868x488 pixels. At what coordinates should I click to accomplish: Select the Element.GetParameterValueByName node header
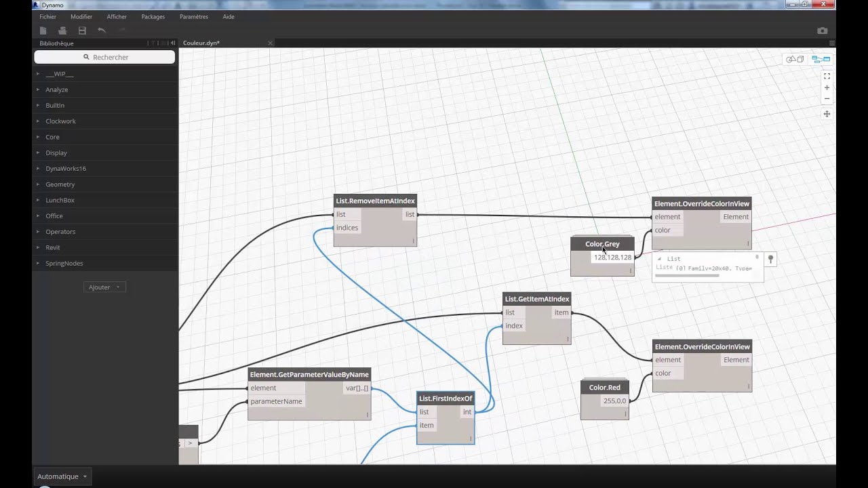coord(309,374)
